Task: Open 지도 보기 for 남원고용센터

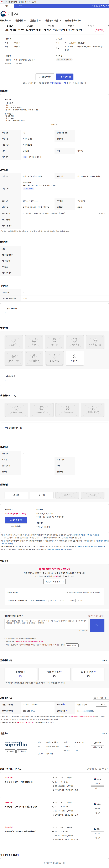Action: point(101,705)
